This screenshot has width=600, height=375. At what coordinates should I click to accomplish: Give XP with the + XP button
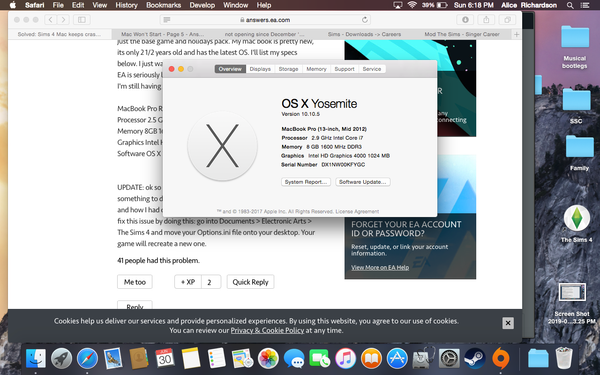(188, 282)
